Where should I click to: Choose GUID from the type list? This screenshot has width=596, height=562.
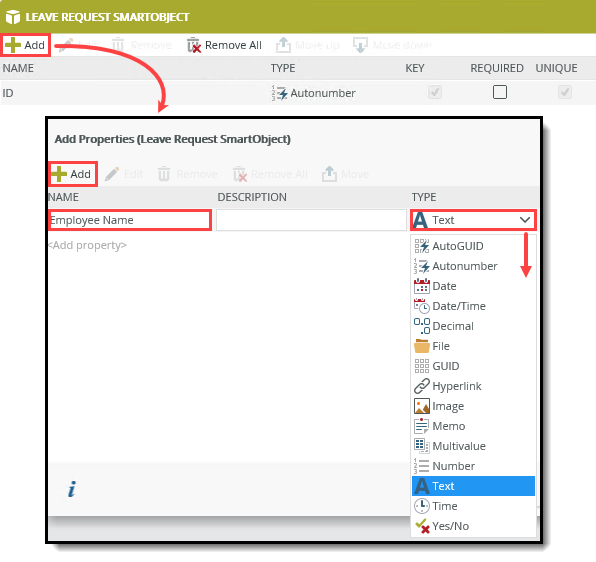click(473, 366)
